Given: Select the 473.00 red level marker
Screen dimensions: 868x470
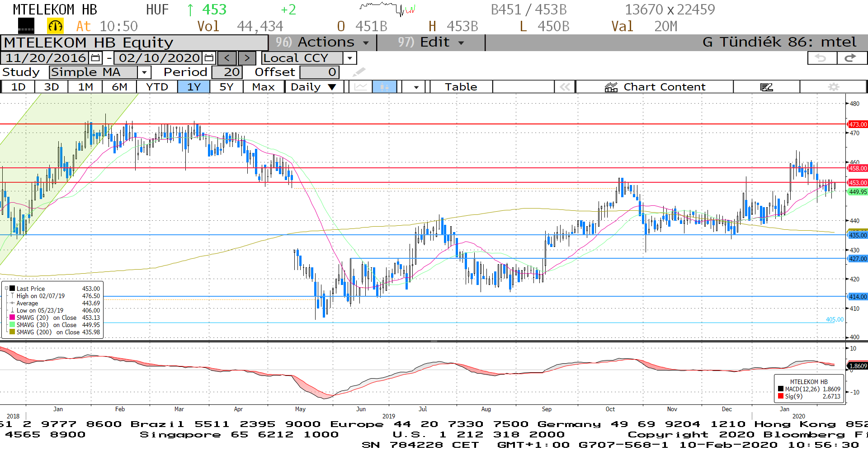Looking at the screenshot, I should [857, 124].
